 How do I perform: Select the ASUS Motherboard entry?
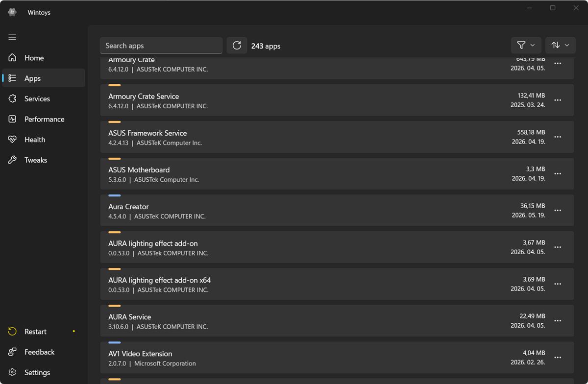pos(337,174)
